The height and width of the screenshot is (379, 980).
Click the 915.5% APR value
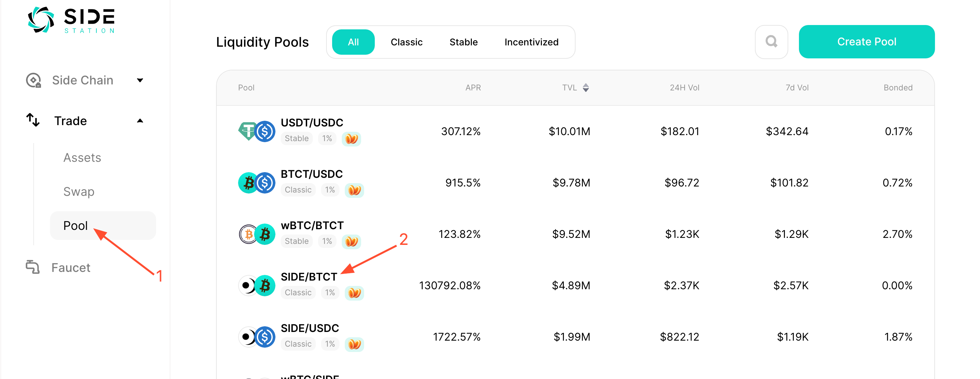[462, 182]
